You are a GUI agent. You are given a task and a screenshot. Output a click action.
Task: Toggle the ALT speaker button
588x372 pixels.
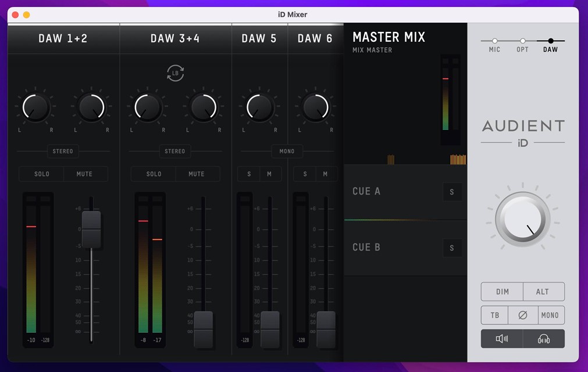point(544,291)
